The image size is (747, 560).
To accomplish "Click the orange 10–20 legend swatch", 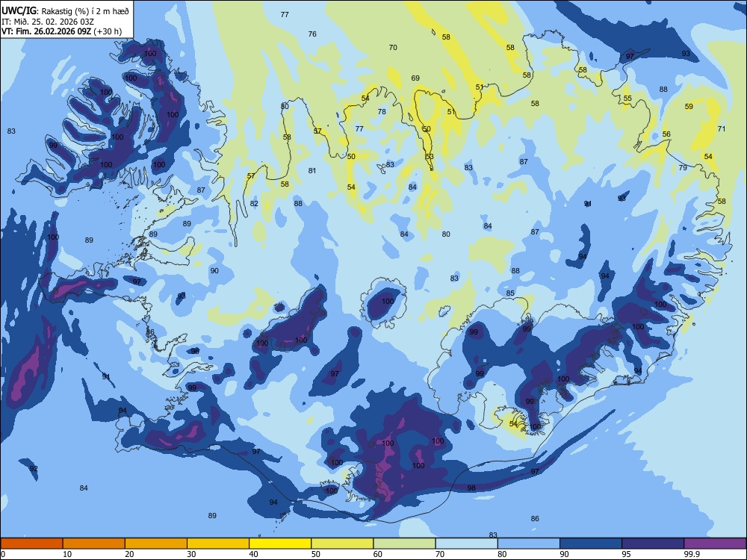I will point(94,544).
